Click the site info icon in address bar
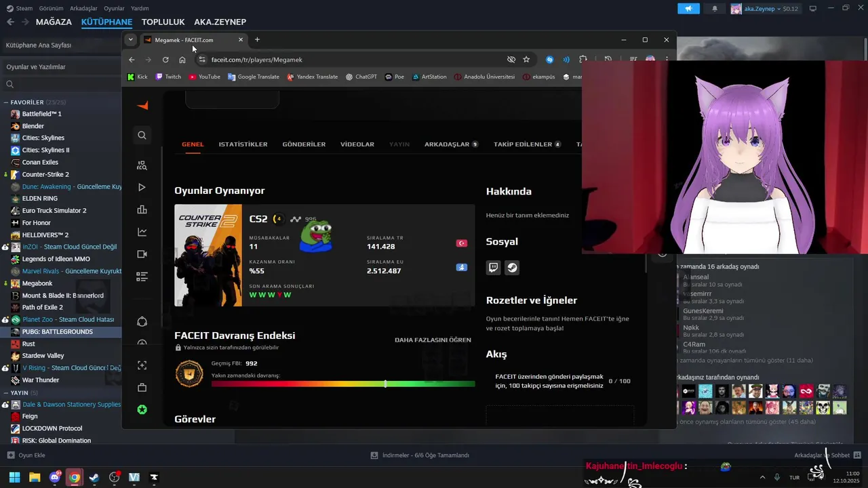The image size is (868, 488). (x=201, y=60)
